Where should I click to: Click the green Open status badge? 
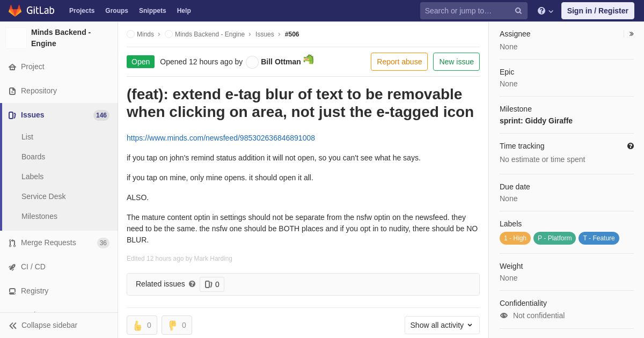pyautogui.click(x=141, y=62)
